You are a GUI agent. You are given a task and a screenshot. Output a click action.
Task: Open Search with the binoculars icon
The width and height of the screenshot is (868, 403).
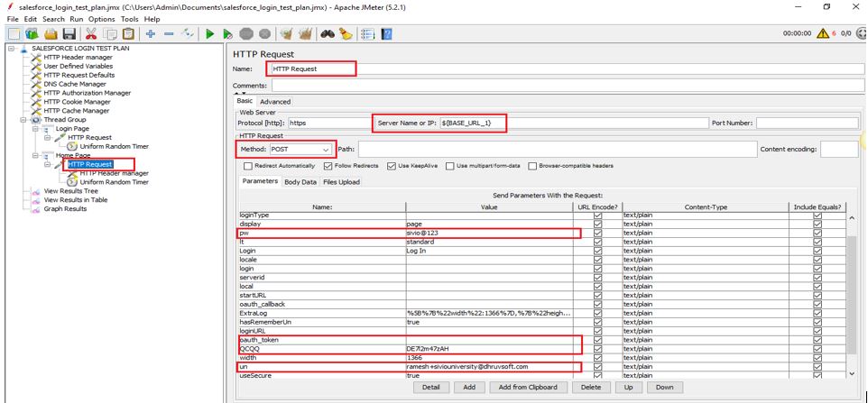(328, 34)
